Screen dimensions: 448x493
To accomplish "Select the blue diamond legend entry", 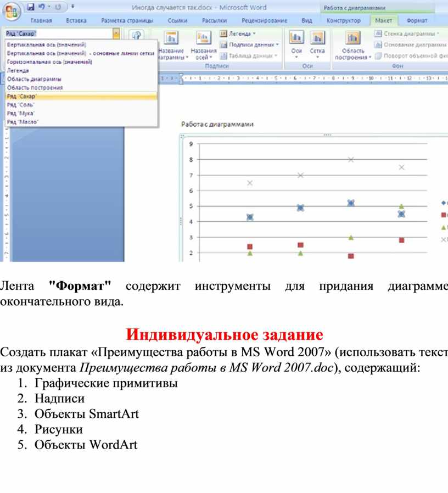I will [x=444, y=203].
